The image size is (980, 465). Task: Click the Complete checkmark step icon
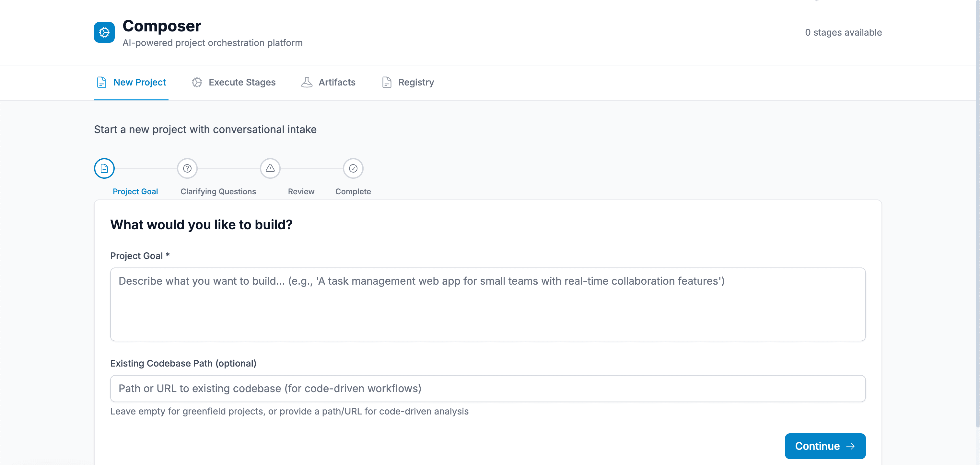353,168
